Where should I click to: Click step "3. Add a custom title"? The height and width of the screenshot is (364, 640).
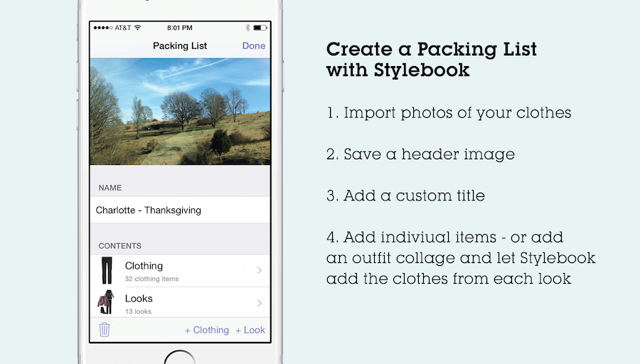click(x=406, y=196)
